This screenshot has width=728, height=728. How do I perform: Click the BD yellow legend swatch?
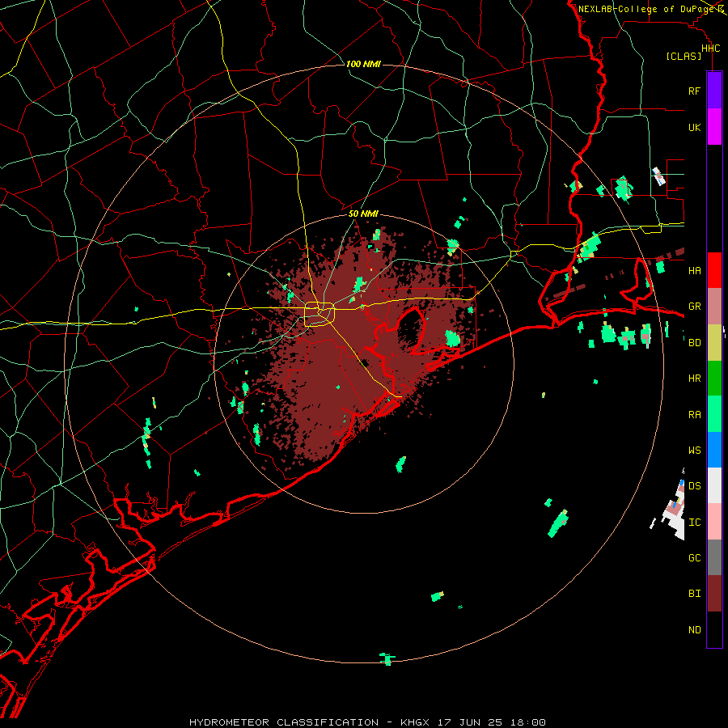(x=714, y=343)
